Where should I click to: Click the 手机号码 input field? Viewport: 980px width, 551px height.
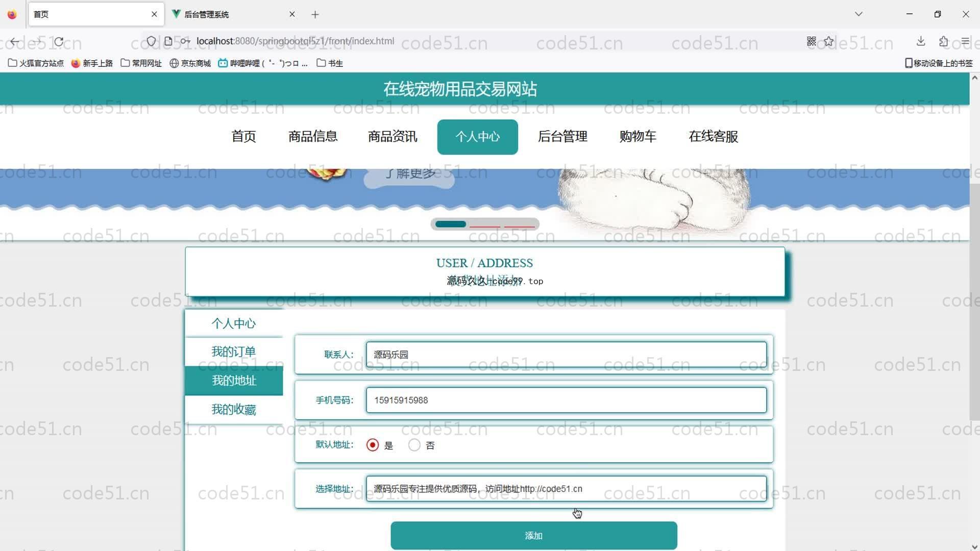click(x=566, y=400)
